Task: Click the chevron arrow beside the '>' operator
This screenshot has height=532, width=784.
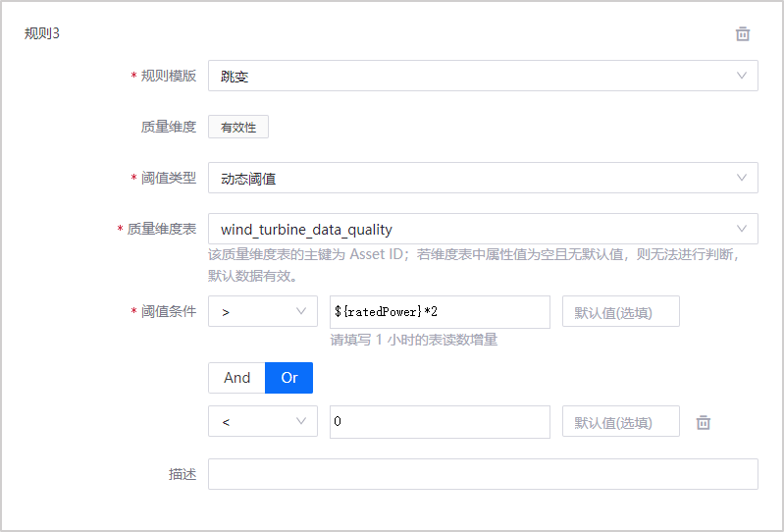Action: (x=300, y=312)
